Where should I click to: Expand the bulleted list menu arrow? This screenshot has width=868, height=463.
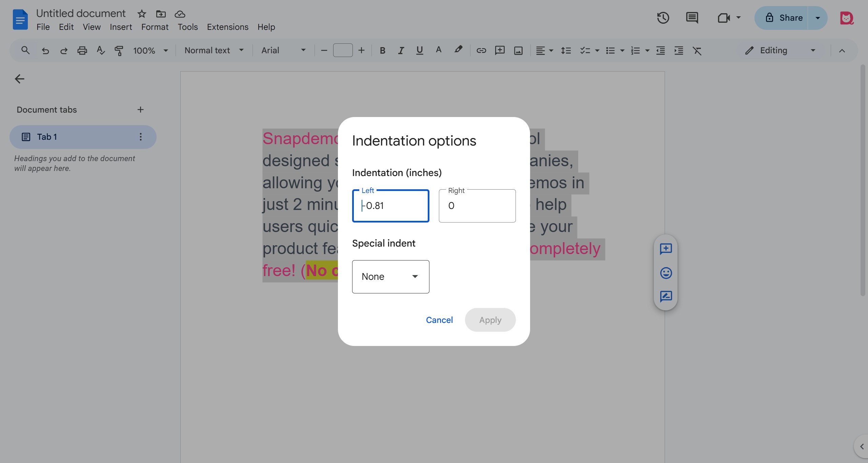tap(622, 51)
